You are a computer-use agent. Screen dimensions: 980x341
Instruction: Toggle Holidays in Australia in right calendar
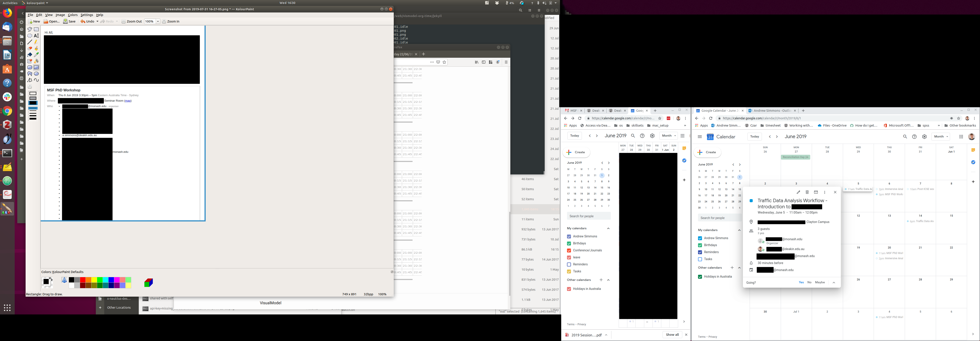click(x=700, y=277)
